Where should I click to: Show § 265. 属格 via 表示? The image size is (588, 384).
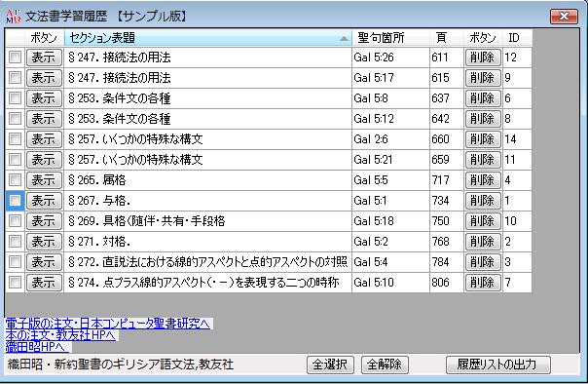tap(44, 180)
